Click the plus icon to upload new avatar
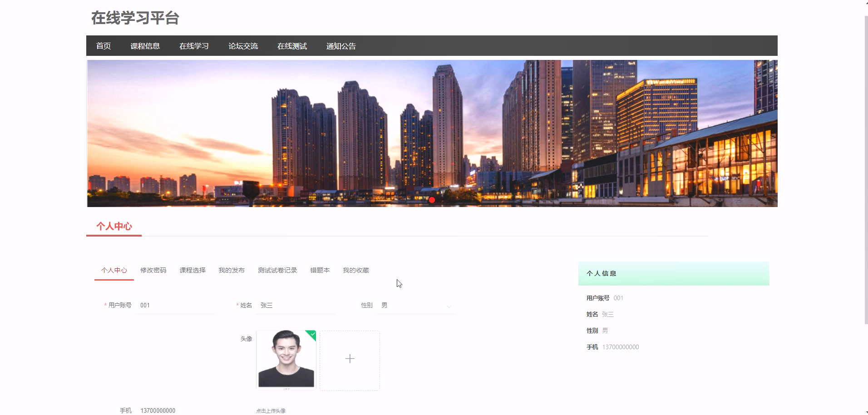The height and width of the screenshot is (415, 868). coord(350,359)
